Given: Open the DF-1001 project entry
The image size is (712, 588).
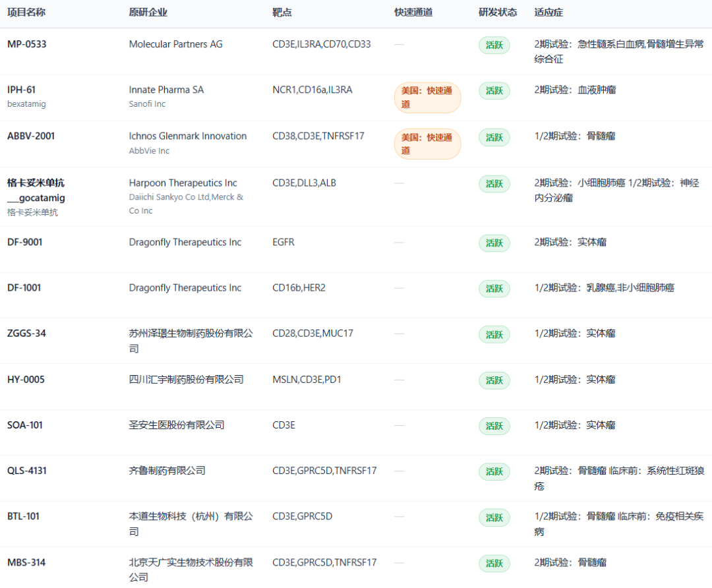Looking at the screenshot, I should 24,287.
